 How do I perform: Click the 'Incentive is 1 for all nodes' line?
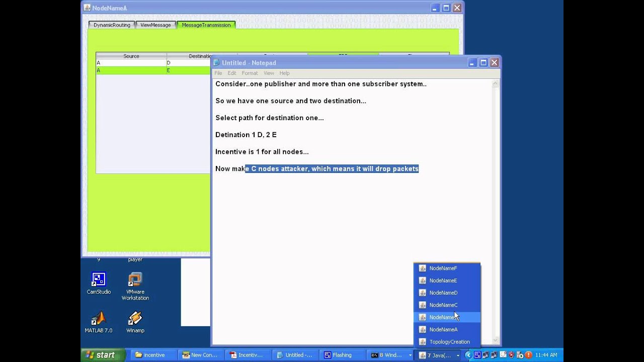click(x=262, y=152)
